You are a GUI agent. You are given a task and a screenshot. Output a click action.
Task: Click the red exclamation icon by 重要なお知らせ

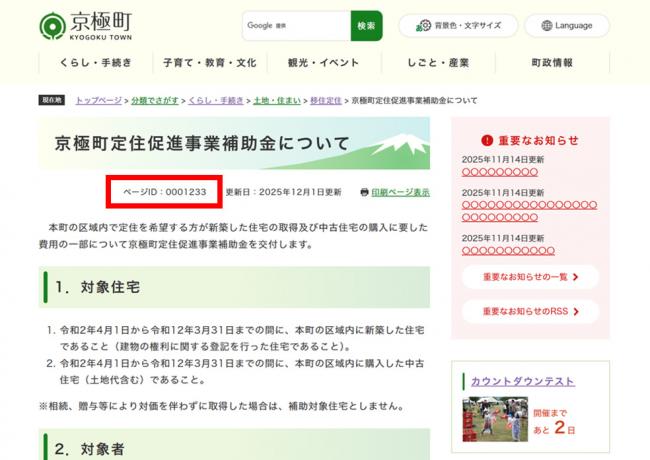click(x=487, y=140)
